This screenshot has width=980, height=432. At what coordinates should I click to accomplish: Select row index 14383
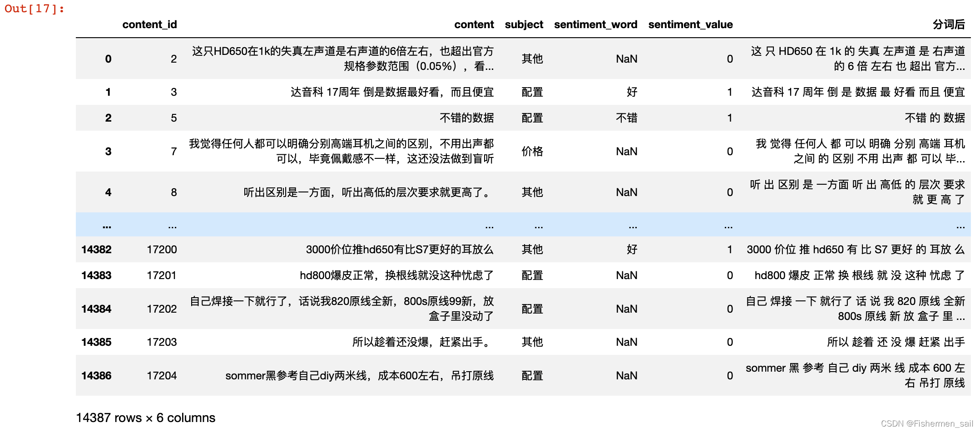(96, 275)
